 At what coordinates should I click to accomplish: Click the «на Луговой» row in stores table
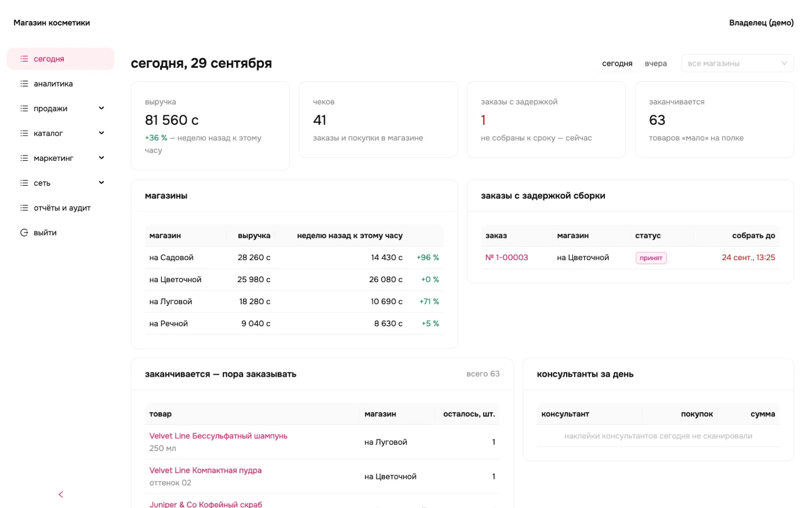click(294, 301)
